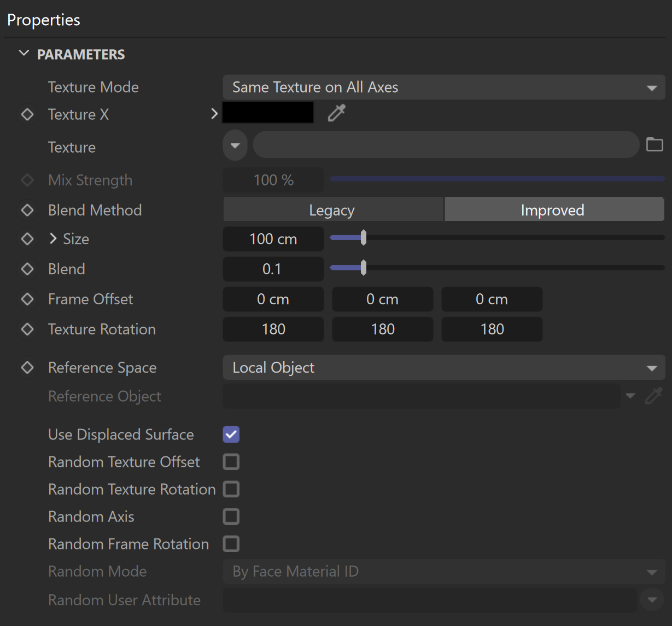Click the Mix Strength keyframe diamond icon
Screen dimensions: 672x626
(x=27, y=180)
